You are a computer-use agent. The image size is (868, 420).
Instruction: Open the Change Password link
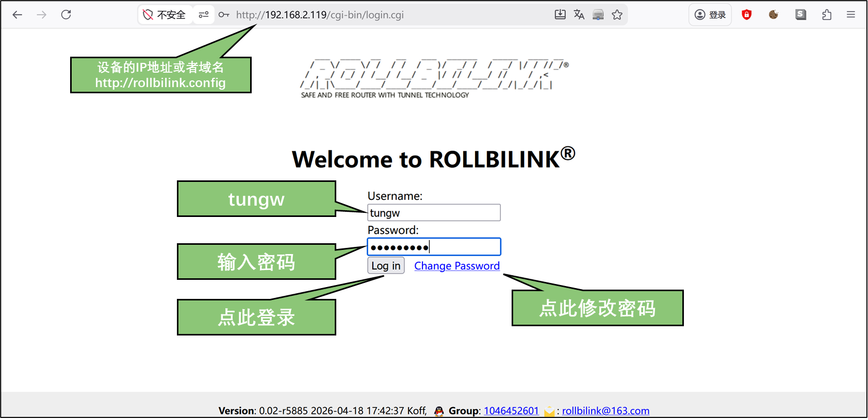click(x=457, y=266)
